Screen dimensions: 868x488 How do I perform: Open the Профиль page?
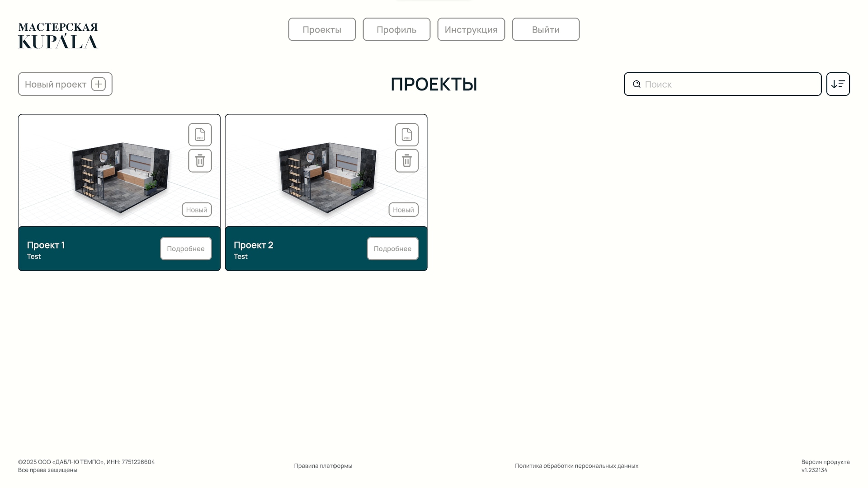click(396, 29)
